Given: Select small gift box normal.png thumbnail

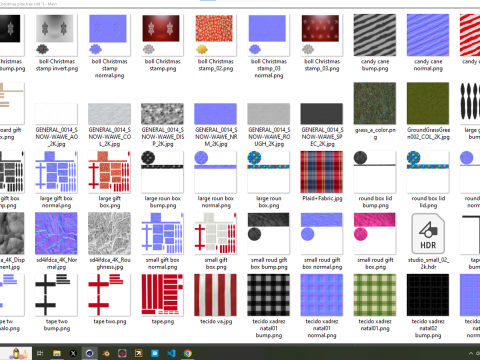Looking at the screenshot, I should pos(162,234).
